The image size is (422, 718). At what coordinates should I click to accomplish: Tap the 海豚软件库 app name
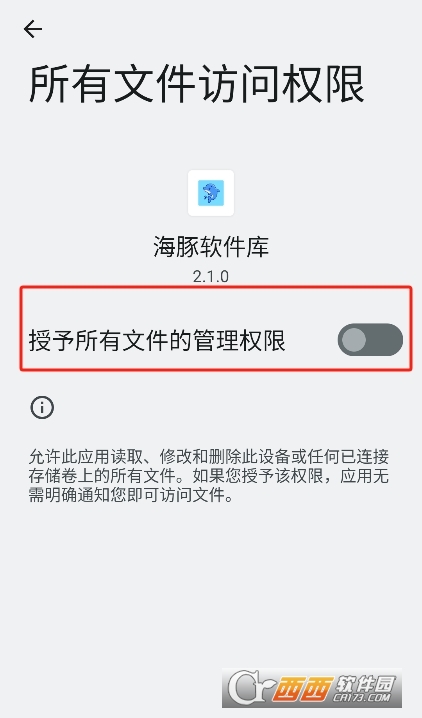tap(211, 247)
